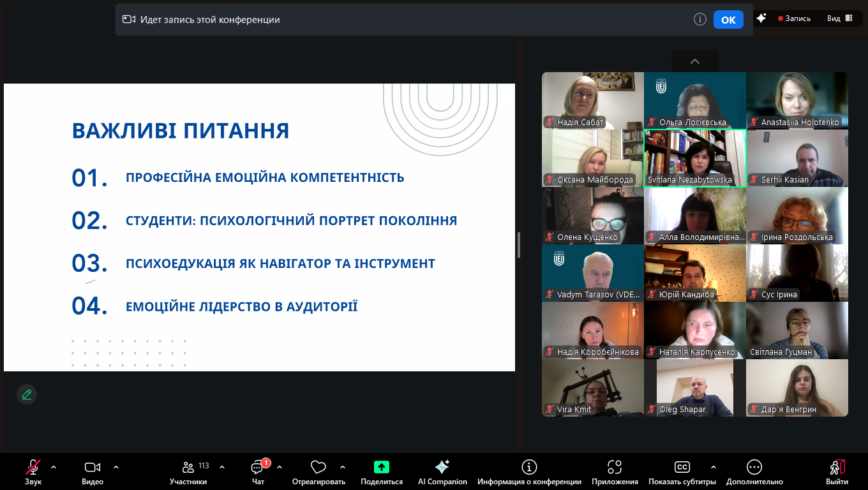Open the Приложения apps icon
The image size is (868, 490).
615,467
